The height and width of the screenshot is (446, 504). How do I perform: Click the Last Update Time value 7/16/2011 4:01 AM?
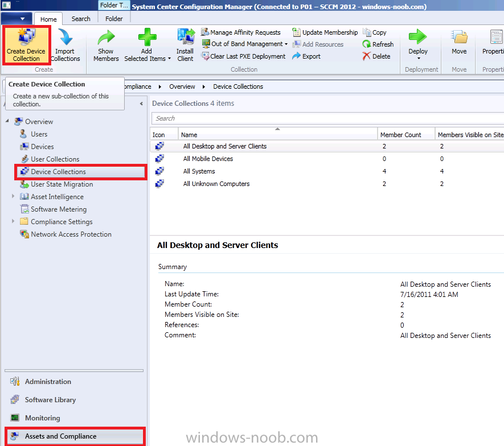(x=429, y=295)
